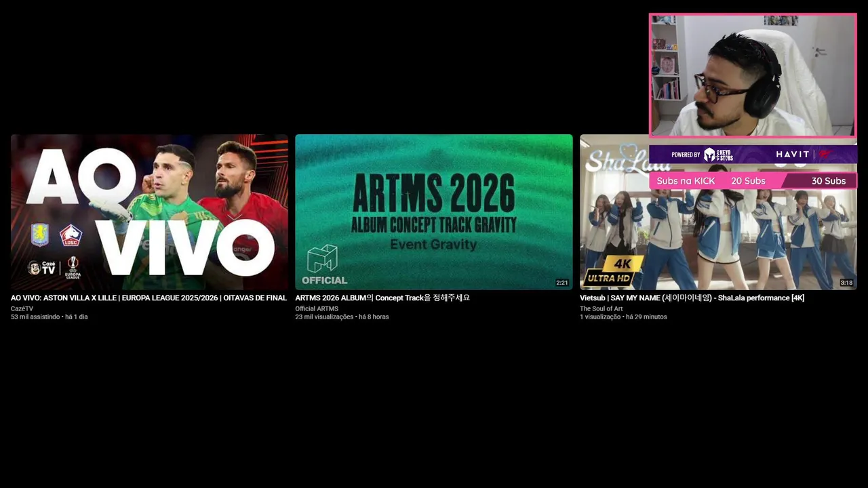Open the Aston Villa x Lille live thumbnail

pyautogui.click(x=149, y=212)
